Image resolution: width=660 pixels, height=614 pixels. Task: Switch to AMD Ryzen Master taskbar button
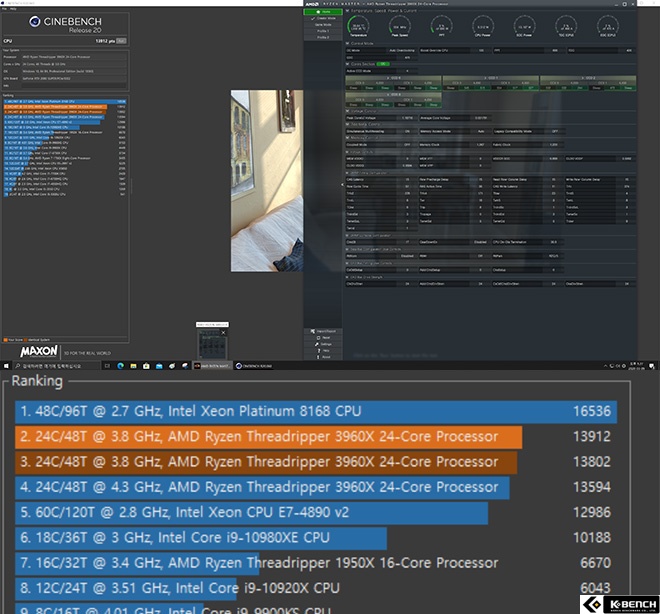click(x=212, y=366)
